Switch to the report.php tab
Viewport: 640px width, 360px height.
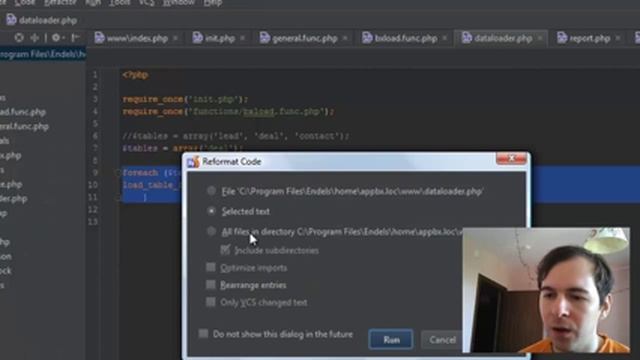[589, 38]
